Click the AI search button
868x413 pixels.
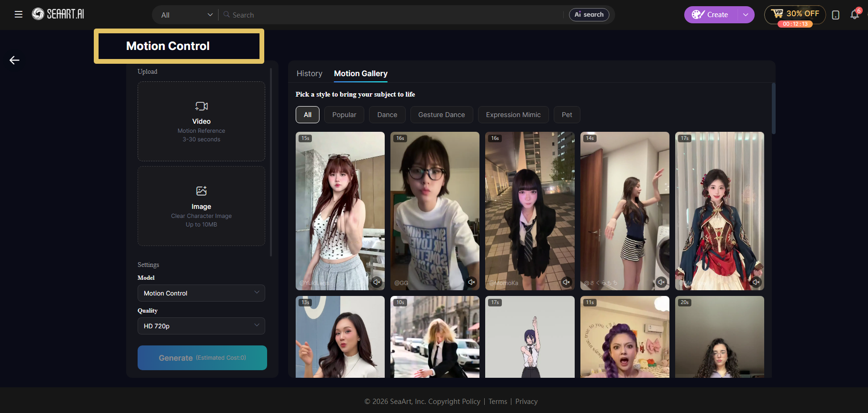pyautogui.click(x=589, y=15)
